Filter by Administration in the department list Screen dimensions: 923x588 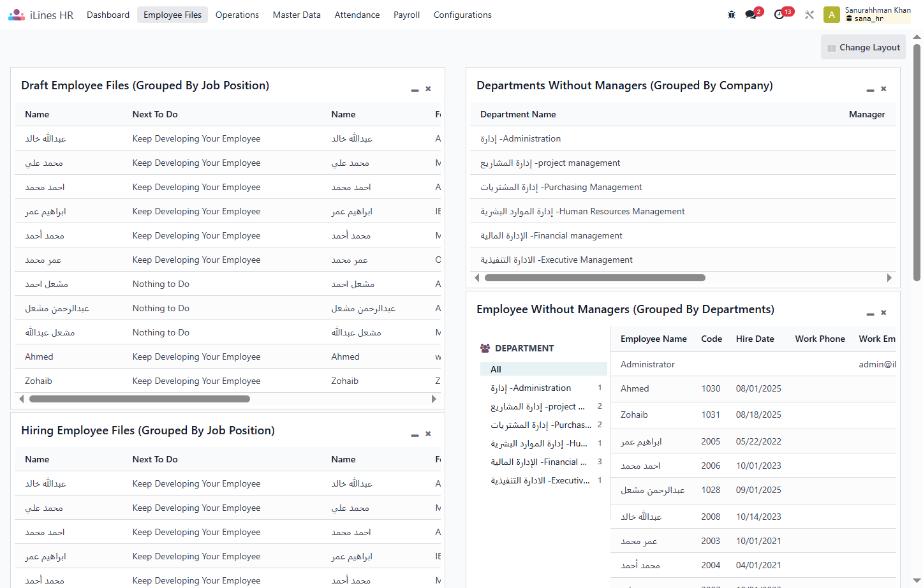543,388
